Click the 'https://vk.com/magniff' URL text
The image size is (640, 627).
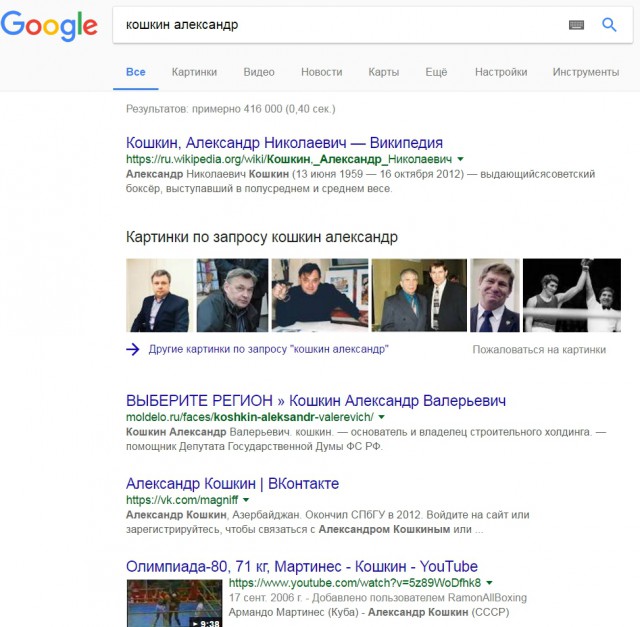coord(182,500)
